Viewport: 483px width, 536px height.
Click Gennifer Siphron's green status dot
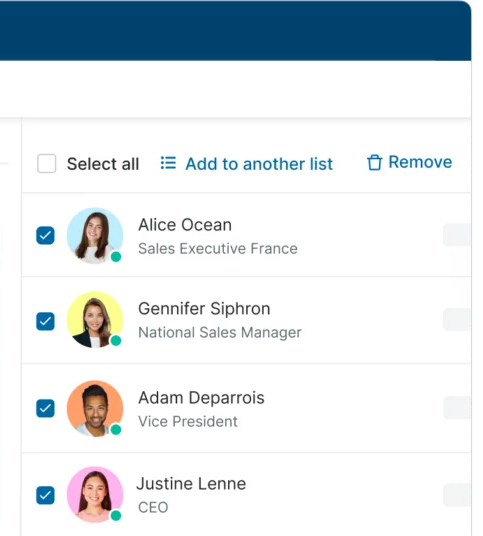(x=116, y=340)
